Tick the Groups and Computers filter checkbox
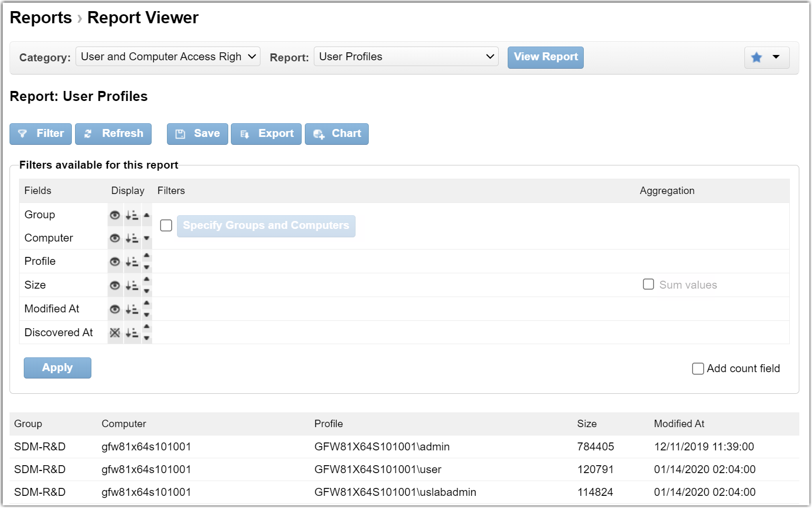 [166, 226]
